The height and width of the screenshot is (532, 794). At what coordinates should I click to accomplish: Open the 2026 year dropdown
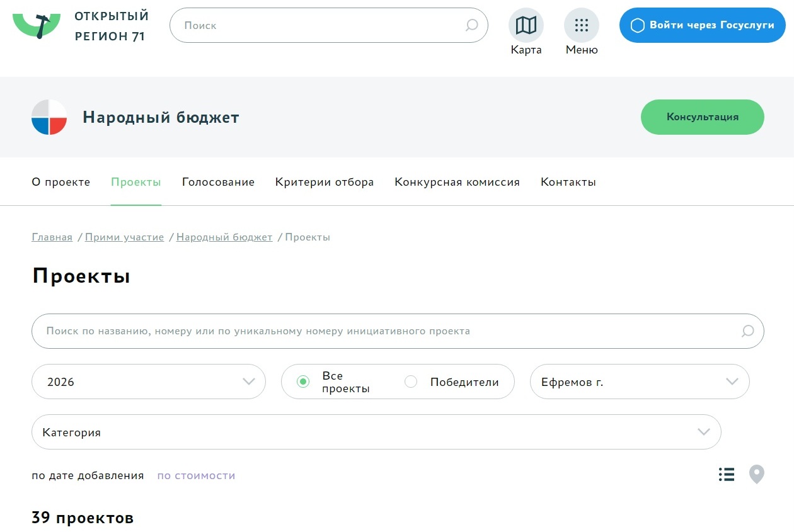(148, 382)
